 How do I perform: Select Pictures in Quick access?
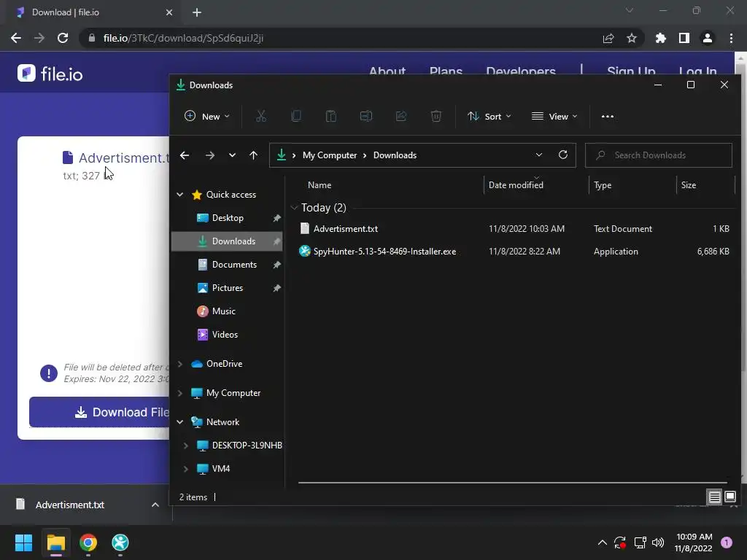tap(228, 287)
